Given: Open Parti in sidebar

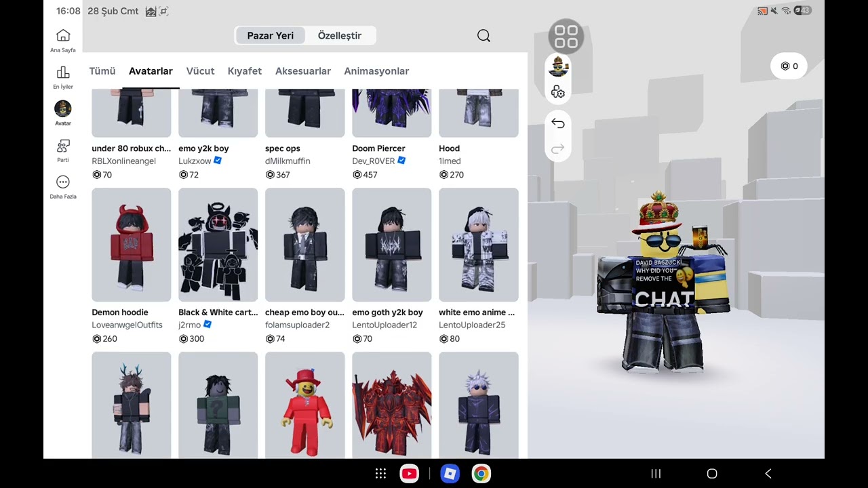Looking at the screenshot, I should click(x=63, y=150).
